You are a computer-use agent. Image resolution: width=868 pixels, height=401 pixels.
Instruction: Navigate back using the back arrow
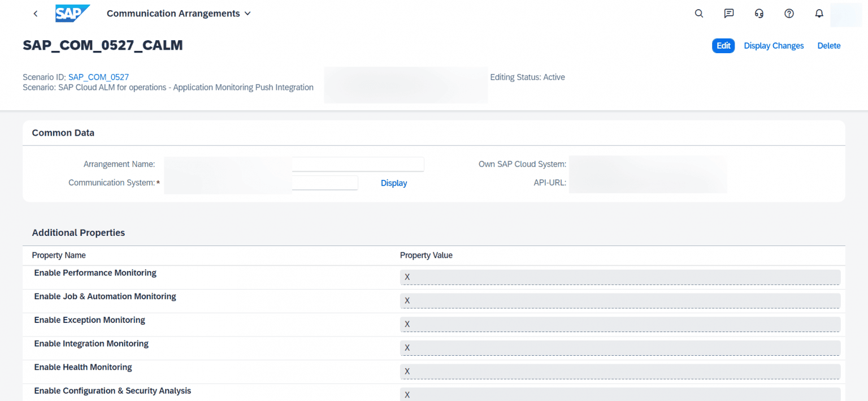(x=35, y=13)
